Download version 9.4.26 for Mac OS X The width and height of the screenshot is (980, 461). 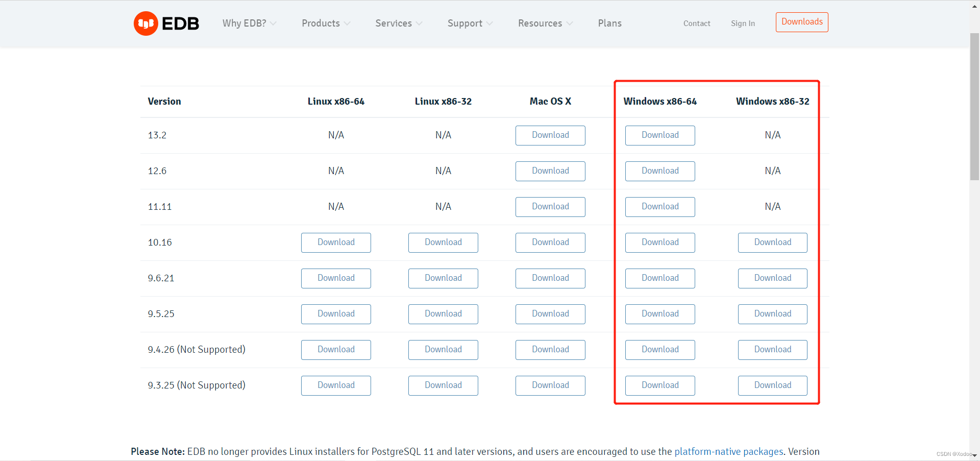click(550, 350)
